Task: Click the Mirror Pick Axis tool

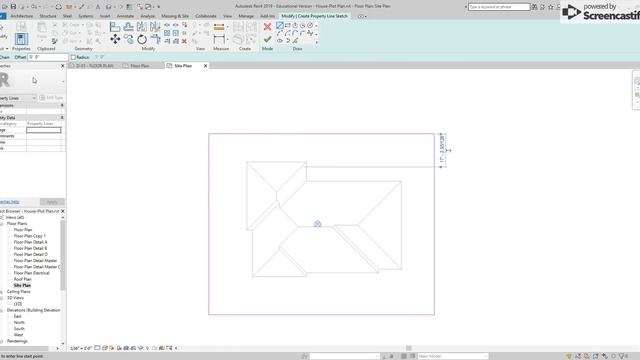Action: 142,27
